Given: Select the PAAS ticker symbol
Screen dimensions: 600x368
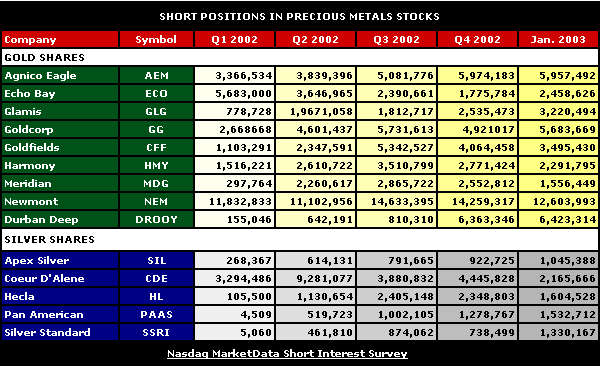Looking at the screenshot, I should click(x=157, y=314).
